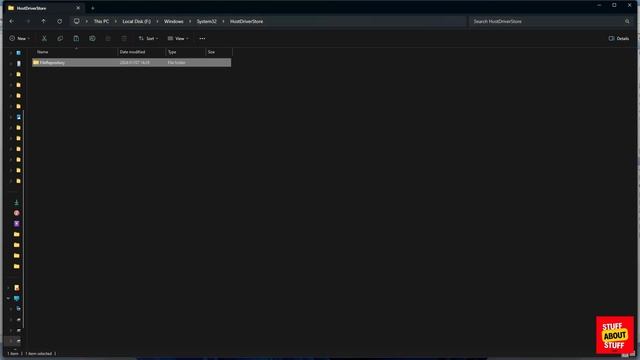This screenshot has width=640, height=360.
Task: Toggle the Details pane button
Action: [619, 38]
